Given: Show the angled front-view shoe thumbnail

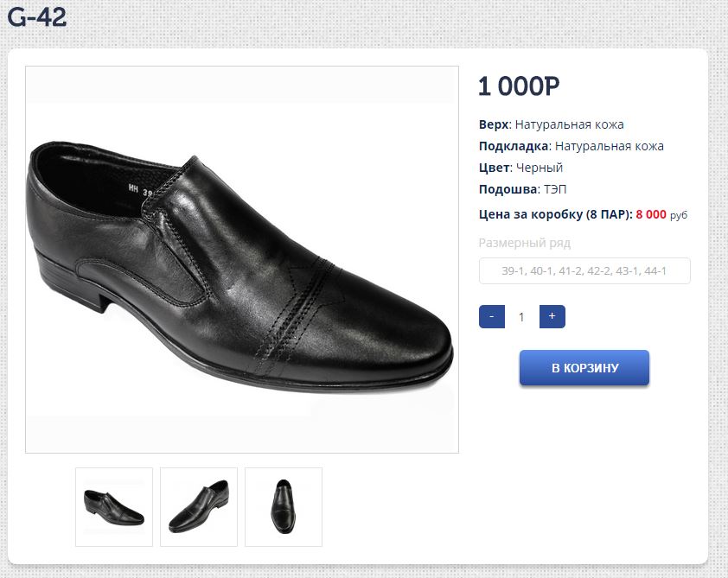Looking at the screenshot, I should pyautogui.click(x=199, y=507).
